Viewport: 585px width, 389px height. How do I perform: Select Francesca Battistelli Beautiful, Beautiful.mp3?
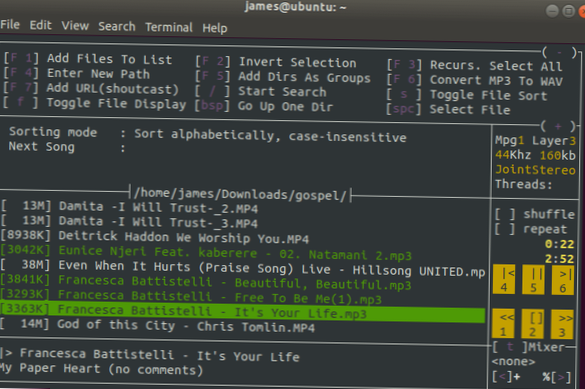(206, 282)
